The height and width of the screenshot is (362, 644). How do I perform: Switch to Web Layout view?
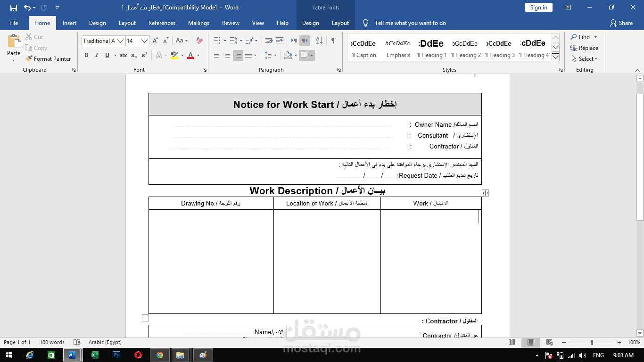549,342
